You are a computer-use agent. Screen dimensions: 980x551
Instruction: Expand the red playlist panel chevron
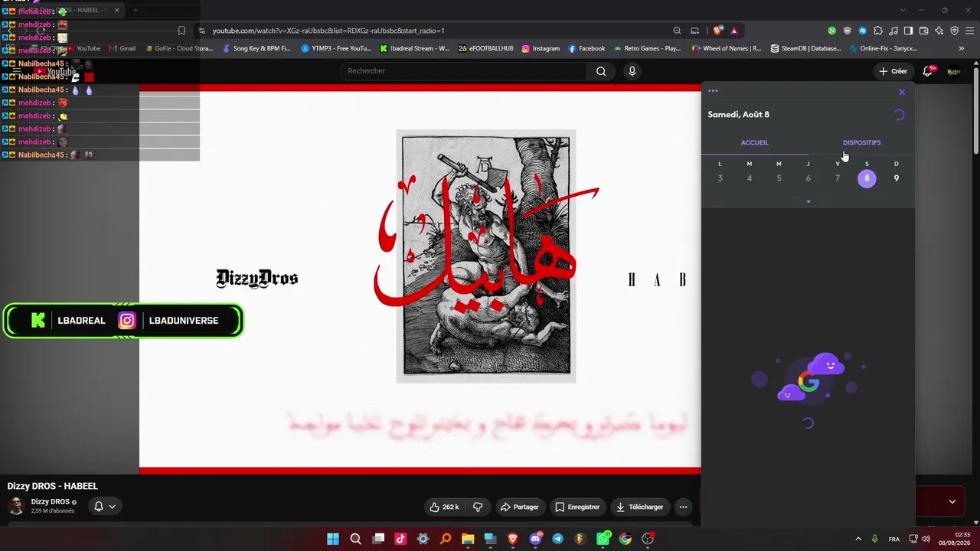(x=952, y=502)
